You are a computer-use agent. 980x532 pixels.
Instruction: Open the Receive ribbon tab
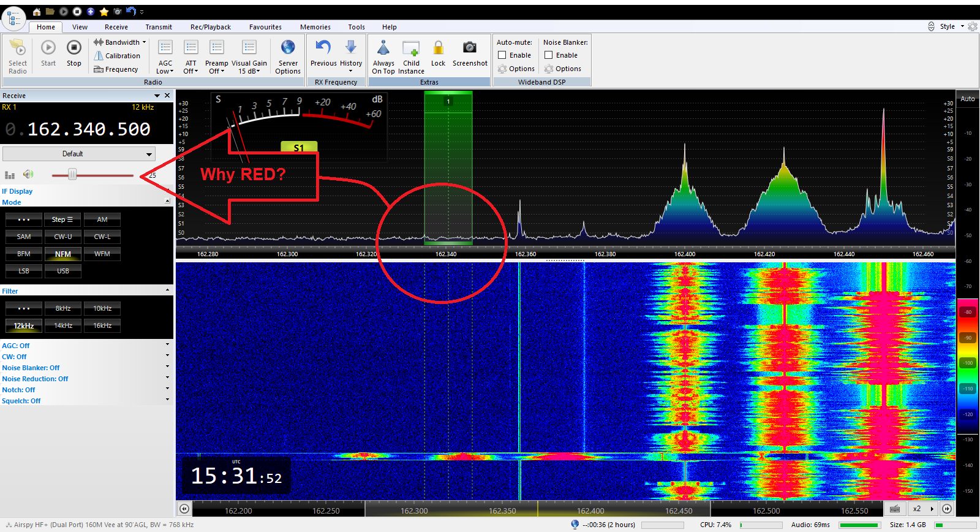click(116, 27)
